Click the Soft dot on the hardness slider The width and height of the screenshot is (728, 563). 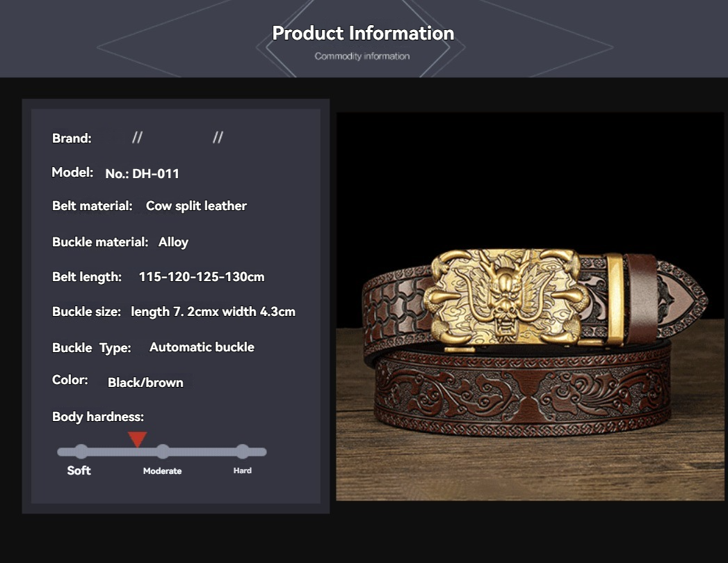[x=81, y=452]
